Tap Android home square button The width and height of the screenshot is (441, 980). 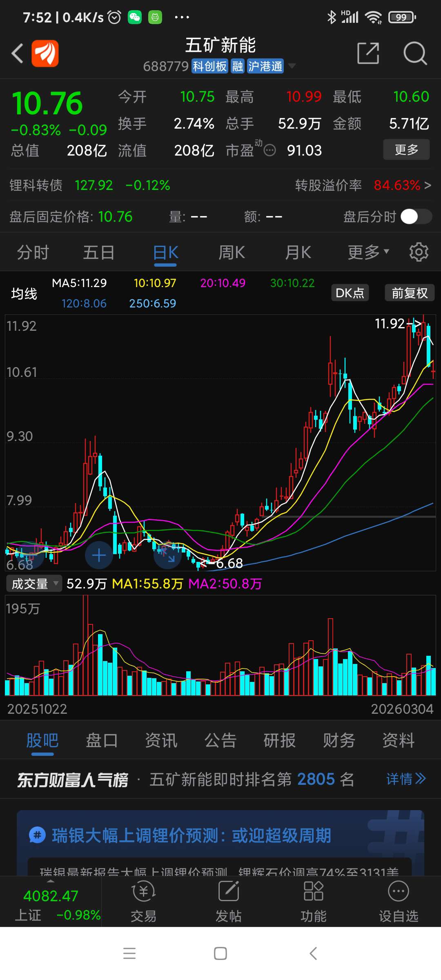[x=220, y=953]
